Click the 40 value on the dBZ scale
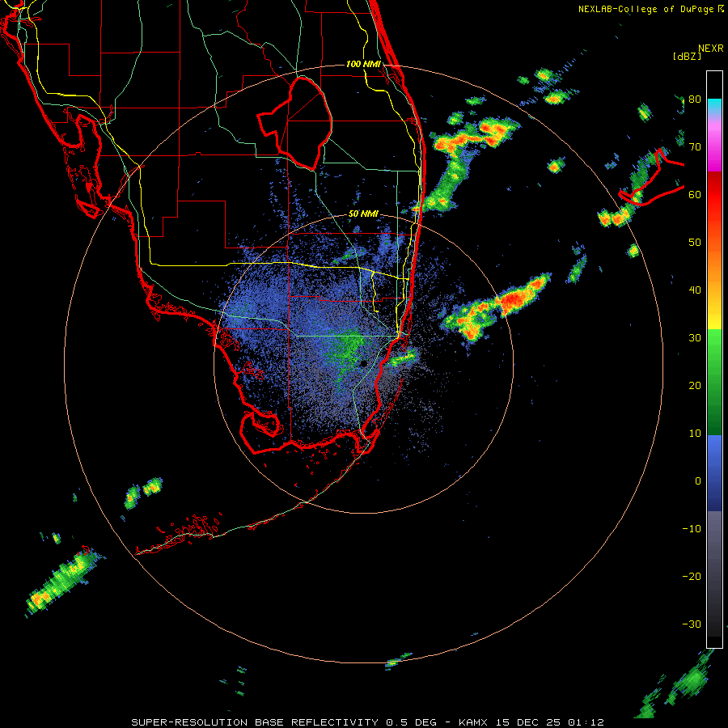 point(695,290)
